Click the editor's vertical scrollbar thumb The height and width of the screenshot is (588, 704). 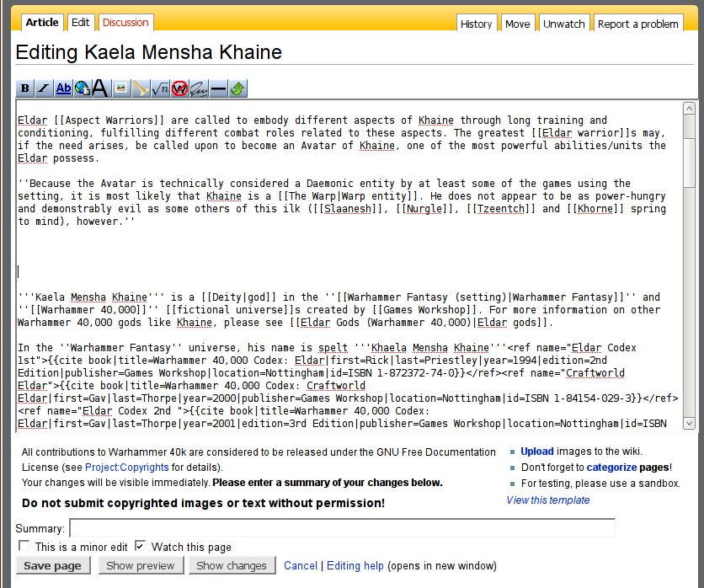coord(689,162)
